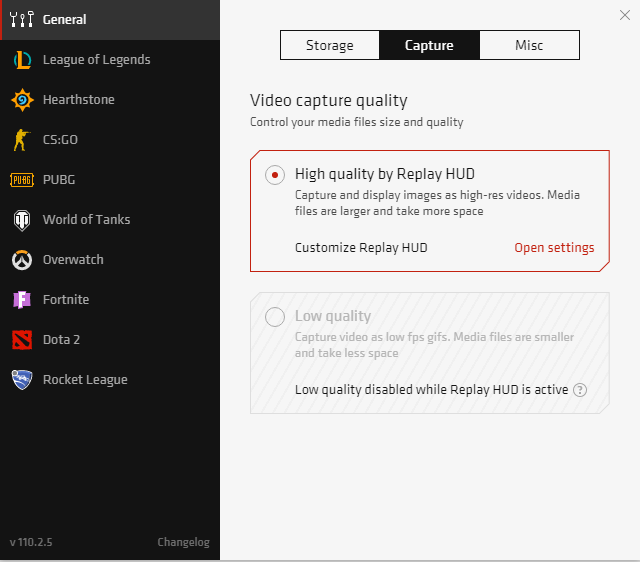640x562 pixels.
Task: Close the settings window
Action: pyautogui.click(x=624, y=15)
